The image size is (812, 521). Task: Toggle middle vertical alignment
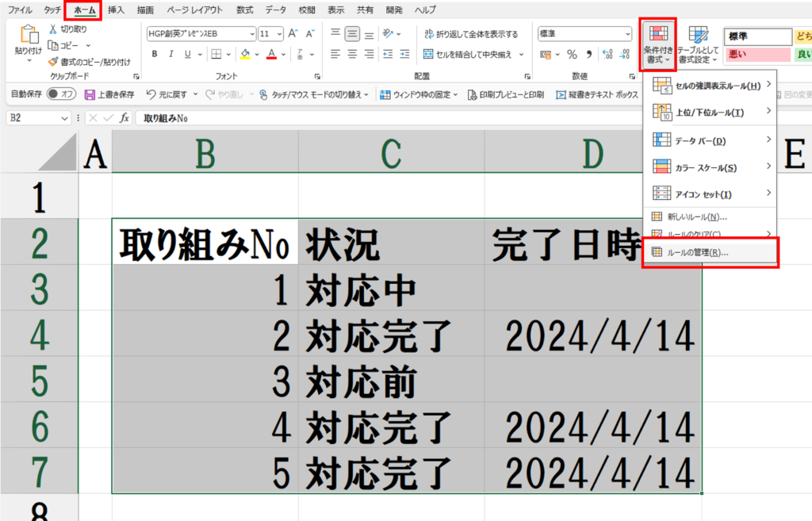pyautogui.click(x=352, y=33)
